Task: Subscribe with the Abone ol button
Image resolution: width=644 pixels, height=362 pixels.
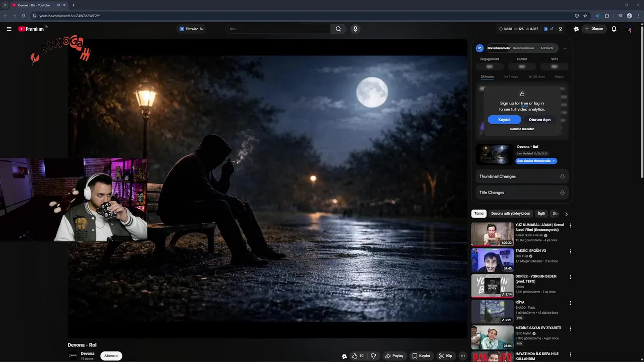Action: pos(111,356)
